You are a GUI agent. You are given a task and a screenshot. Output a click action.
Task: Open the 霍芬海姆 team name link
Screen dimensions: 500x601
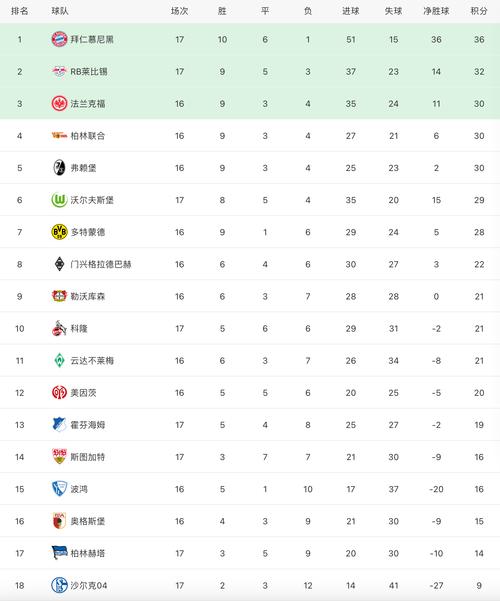(87, 425)
